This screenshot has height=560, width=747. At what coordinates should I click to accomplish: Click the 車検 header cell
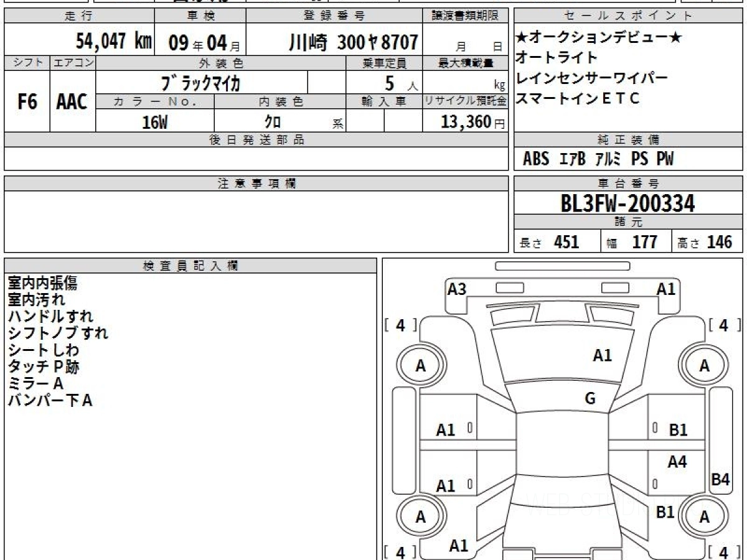tap(200, 16)
